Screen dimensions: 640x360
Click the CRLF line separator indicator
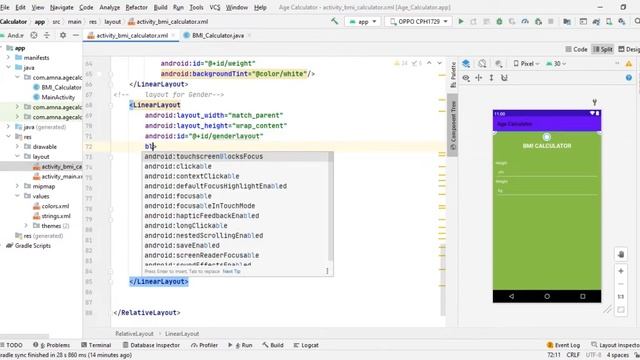tap(573, 355)
